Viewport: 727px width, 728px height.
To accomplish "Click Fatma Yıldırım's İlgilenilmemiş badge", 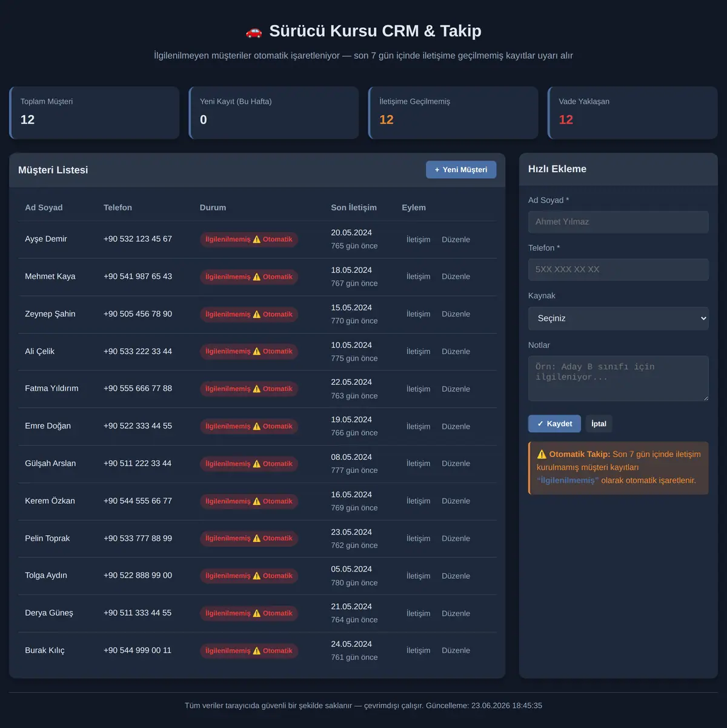I will 248,389.
